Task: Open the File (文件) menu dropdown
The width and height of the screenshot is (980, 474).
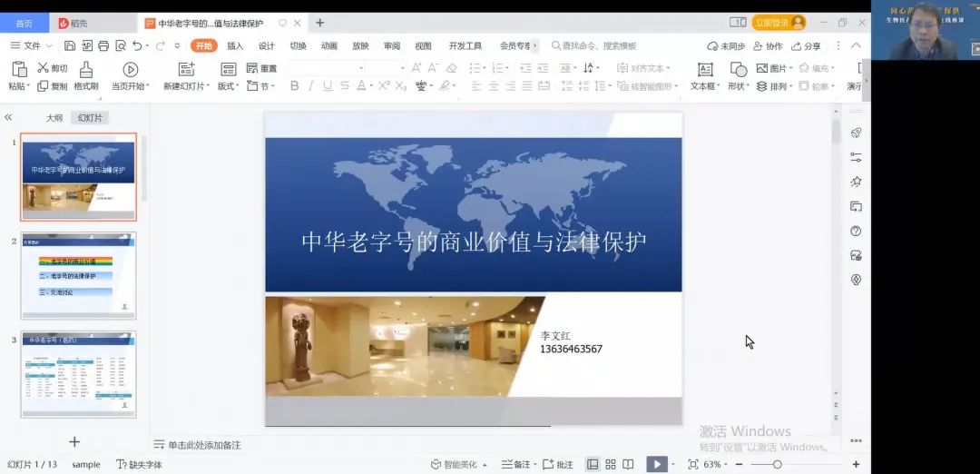Action: (32, 46)
